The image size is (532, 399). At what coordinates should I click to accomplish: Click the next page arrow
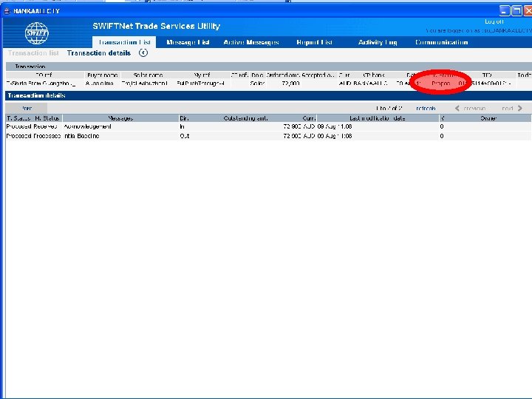519,108
